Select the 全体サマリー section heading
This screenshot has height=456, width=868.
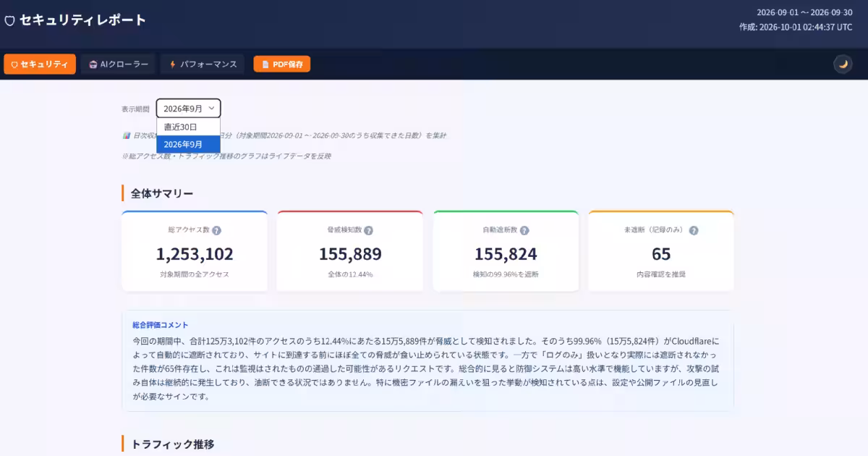click(x=162, y=193)
